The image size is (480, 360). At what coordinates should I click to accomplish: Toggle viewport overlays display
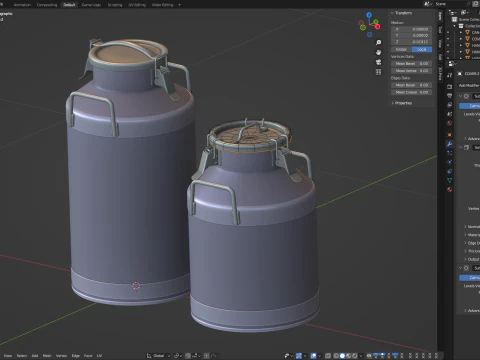313,356
